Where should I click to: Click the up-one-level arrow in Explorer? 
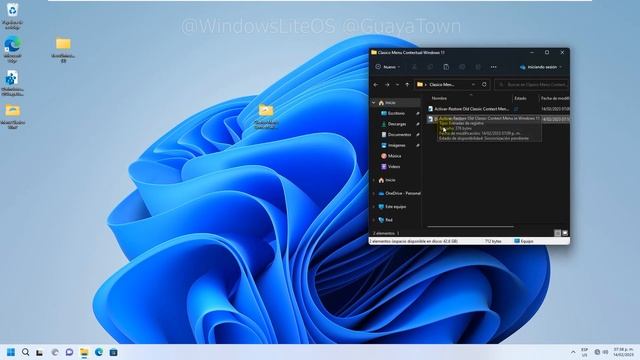(x=407, y=85)
